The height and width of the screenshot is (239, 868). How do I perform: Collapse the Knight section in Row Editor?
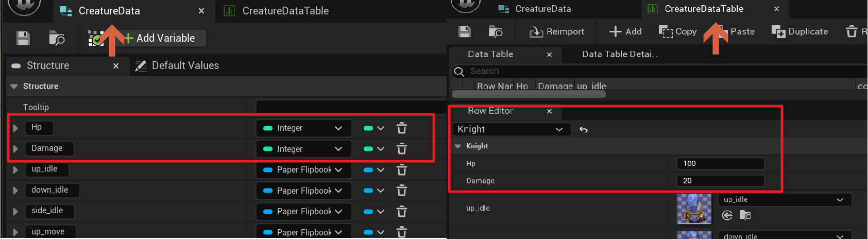click(x=457, y=146)
